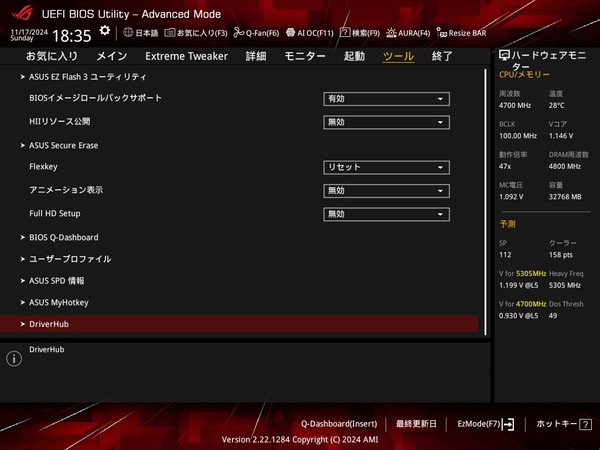This screenshot has height=450, width=600.
Task: Open the モニター tab
Action: (x=305, y=56)
